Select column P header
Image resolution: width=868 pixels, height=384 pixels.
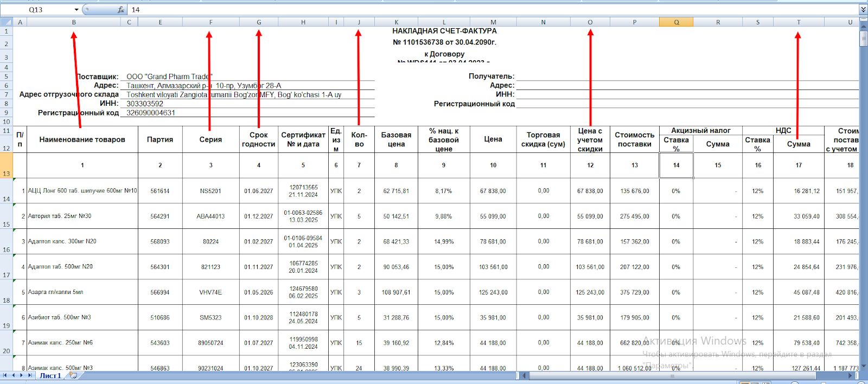[635, 22]
